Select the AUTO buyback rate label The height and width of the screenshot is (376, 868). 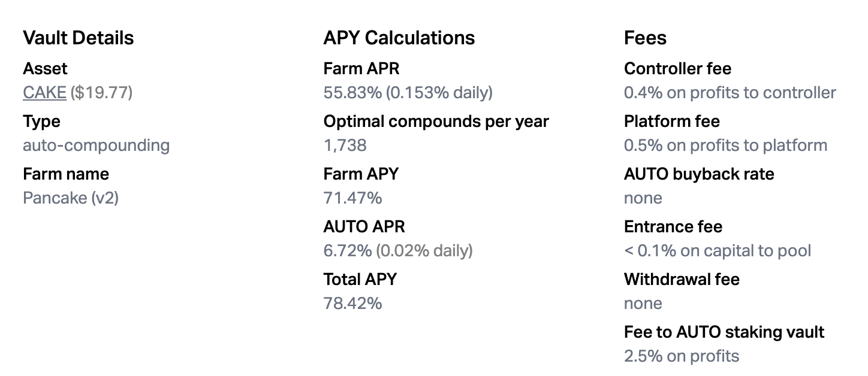699,174
